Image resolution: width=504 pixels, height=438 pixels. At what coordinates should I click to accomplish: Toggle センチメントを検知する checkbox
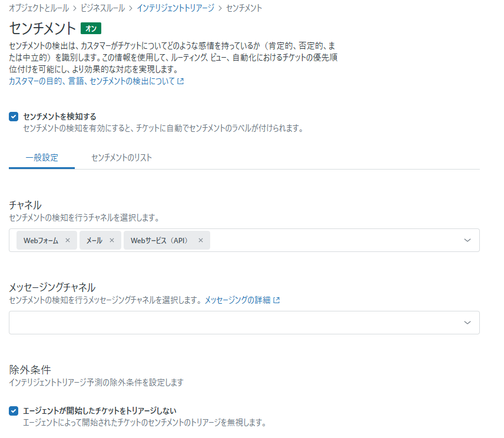14,117
